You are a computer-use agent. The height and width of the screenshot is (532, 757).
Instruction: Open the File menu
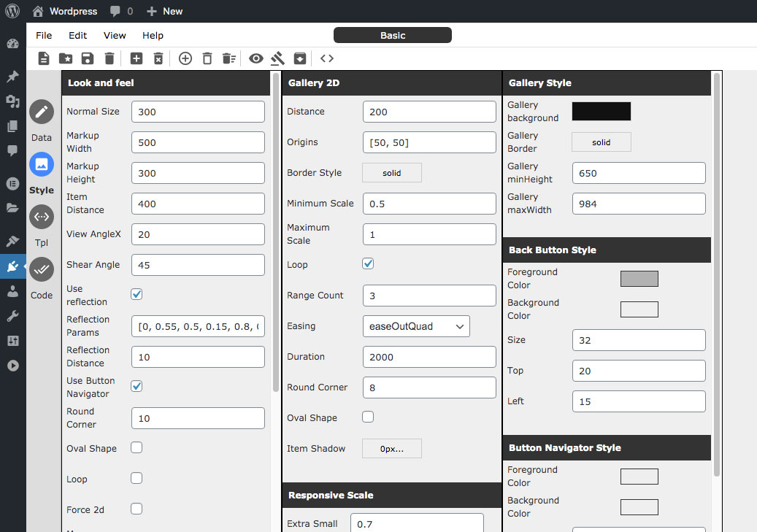coord(44,35)
